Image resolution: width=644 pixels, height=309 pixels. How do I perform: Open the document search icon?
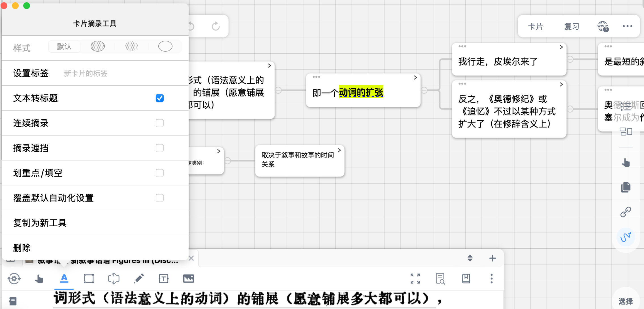pyautogui.click(x=440, y=279)
